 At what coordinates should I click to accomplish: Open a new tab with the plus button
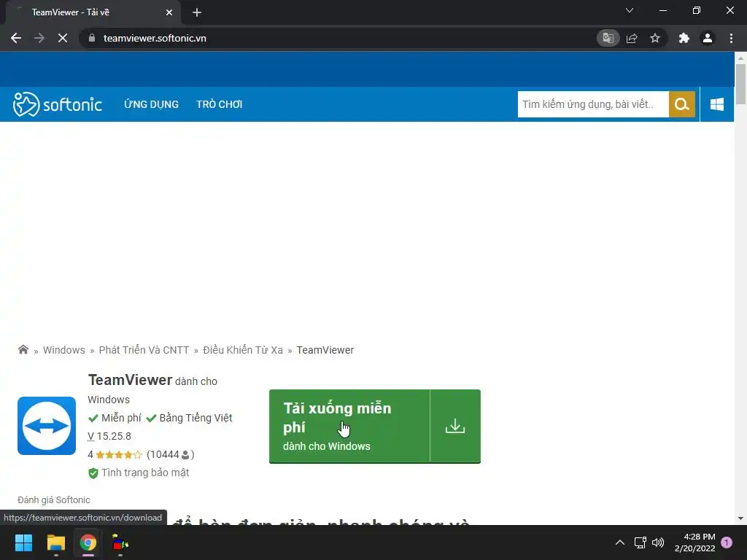click(197, 12)
